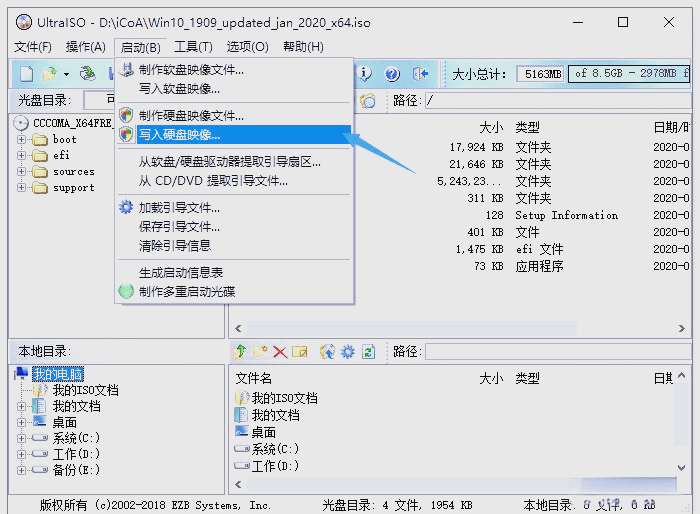Open the 操作(A) menu

coord(86,47)
